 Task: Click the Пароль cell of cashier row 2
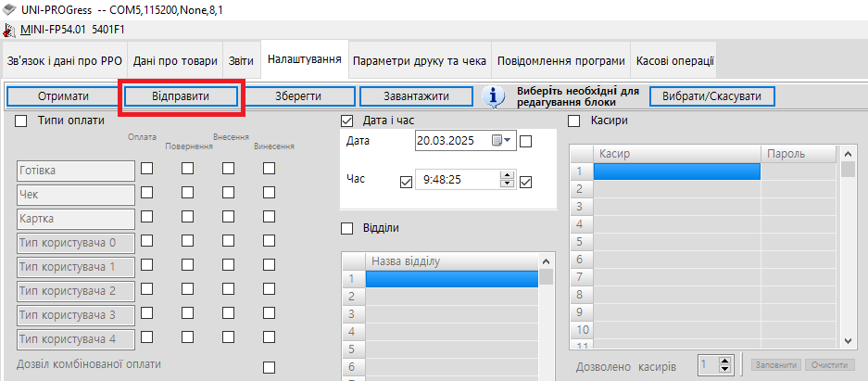[799, 189]
